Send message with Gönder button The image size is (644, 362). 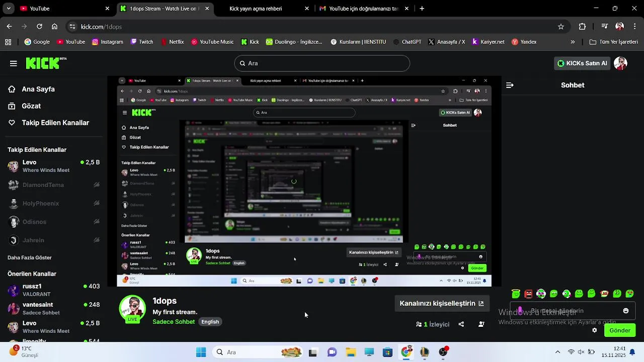620,330
